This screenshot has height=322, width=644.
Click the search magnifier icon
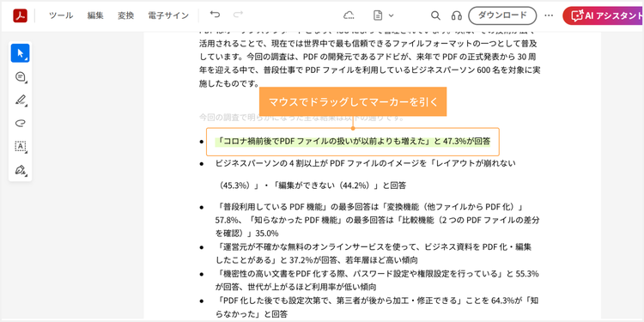pos(435,15)
